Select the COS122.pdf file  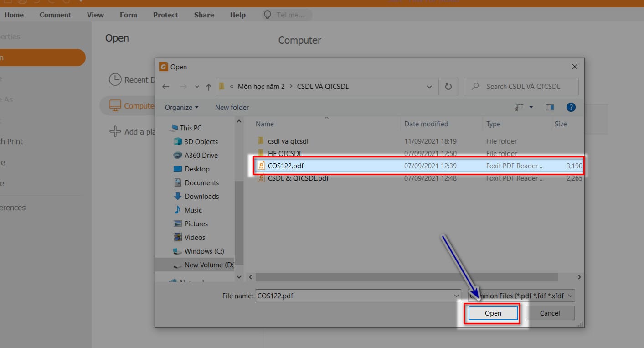coord(419,166)
